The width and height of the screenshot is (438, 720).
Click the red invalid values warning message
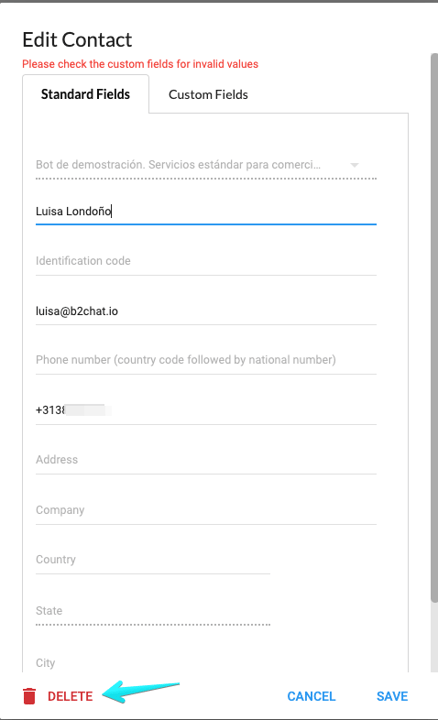[140, 64]
